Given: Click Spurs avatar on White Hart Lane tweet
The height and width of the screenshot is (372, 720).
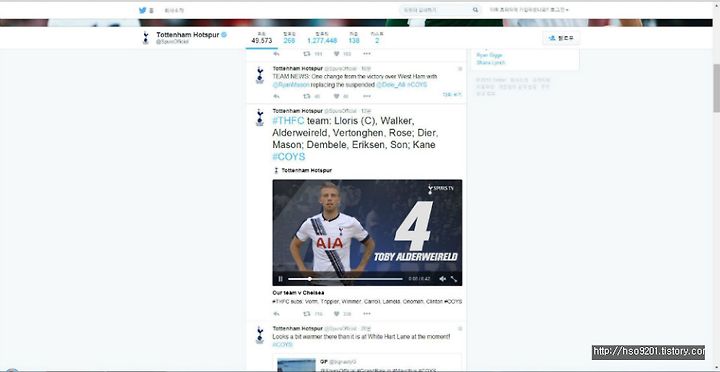Looking at the screenshot, I should 260,335.
